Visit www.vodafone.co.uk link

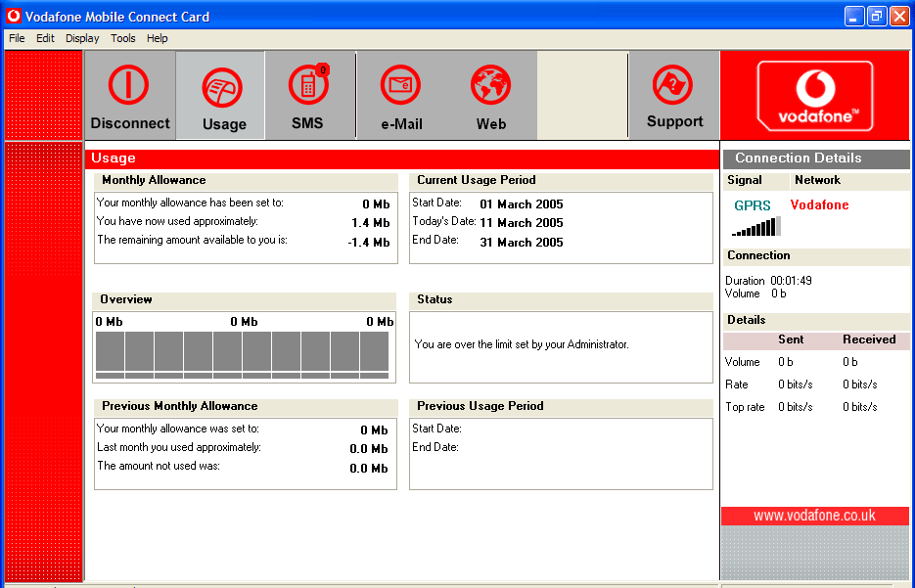(x=814, y=516)
